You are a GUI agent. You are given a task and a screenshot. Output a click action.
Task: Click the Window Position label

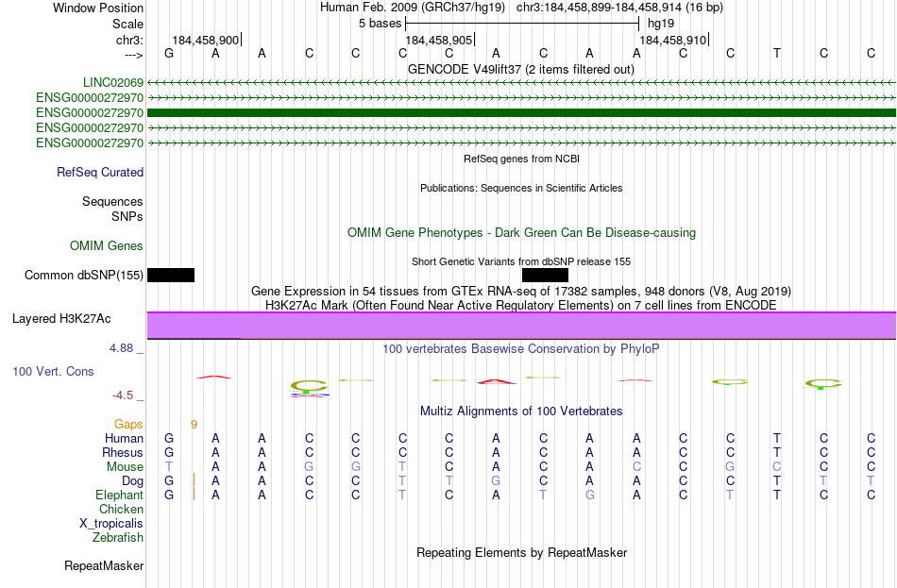98,8
